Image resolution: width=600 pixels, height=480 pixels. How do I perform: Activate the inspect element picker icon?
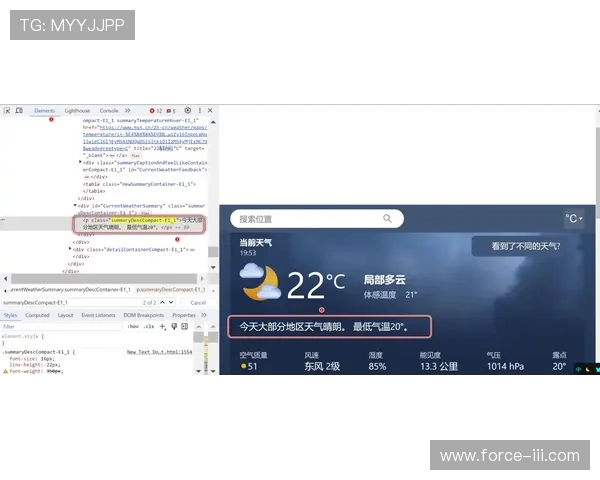(7, 111)
